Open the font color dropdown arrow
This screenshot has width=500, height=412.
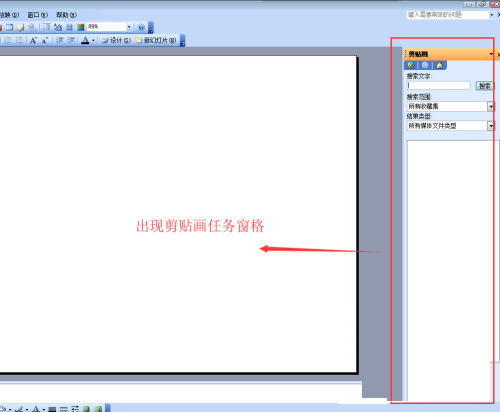[93, 40]
